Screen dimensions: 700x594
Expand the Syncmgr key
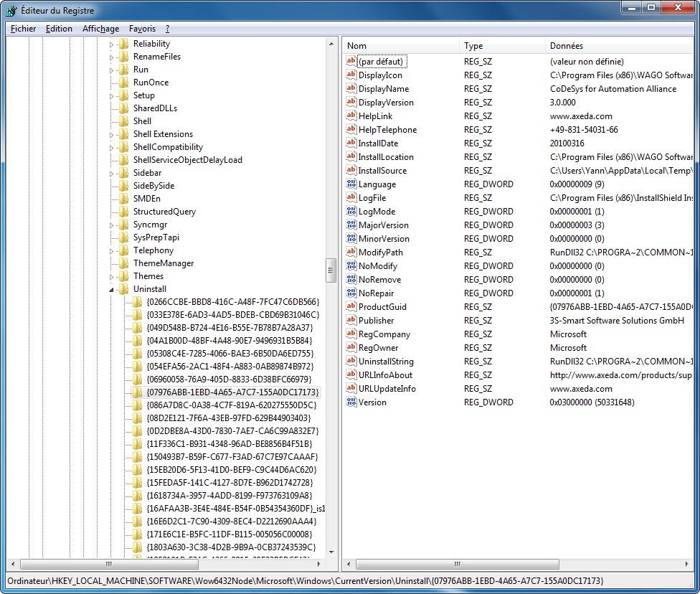(111, 225)
